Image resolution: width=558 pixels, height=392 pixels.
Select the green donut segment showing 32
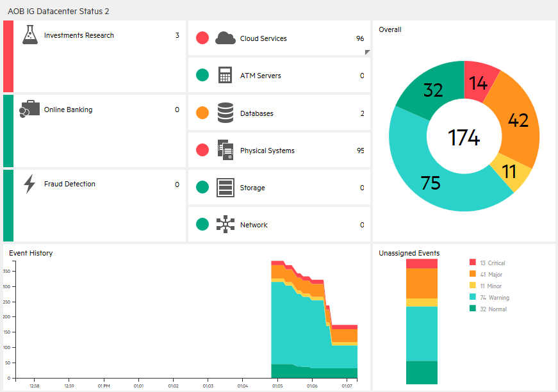point(433,90)
